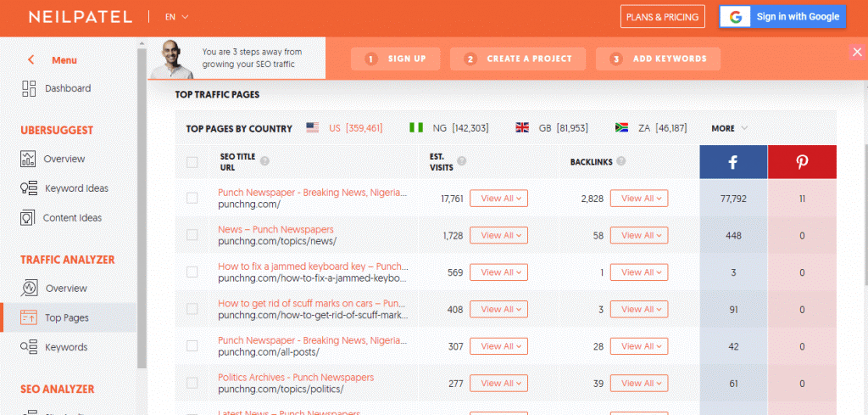Image resolution: width=868 pixels, height=415 pixels.
Task: Open 'How to get rid of scuff marks' link
Action: (313, 304)
